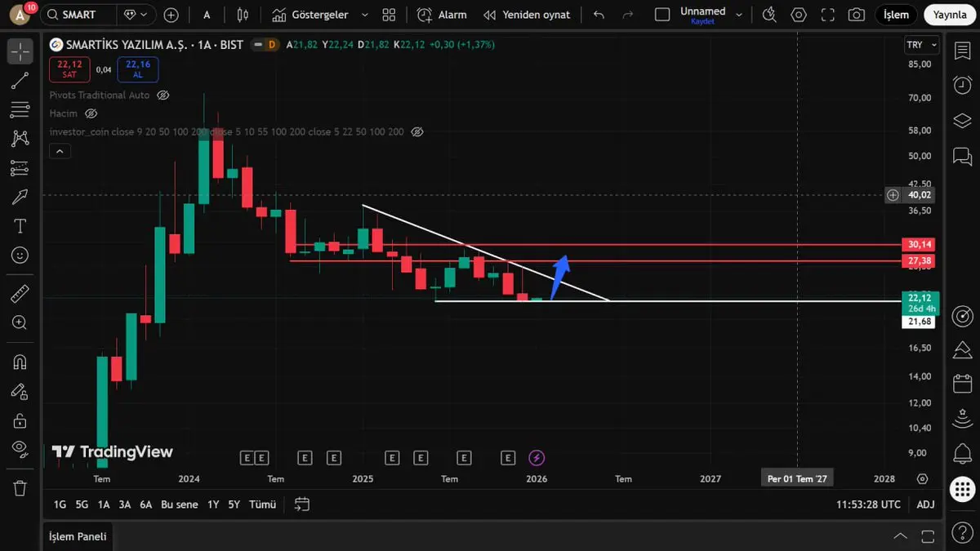The image size is (980, 551).
Task: Take a chart snapshot with camera icon
Action: [856, 15]
